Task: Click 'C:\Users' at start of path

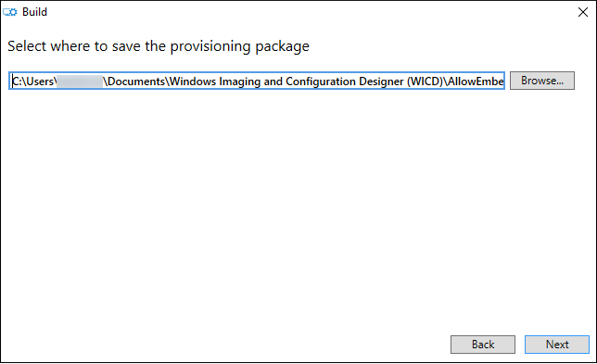Action: [x=32, y=82]
